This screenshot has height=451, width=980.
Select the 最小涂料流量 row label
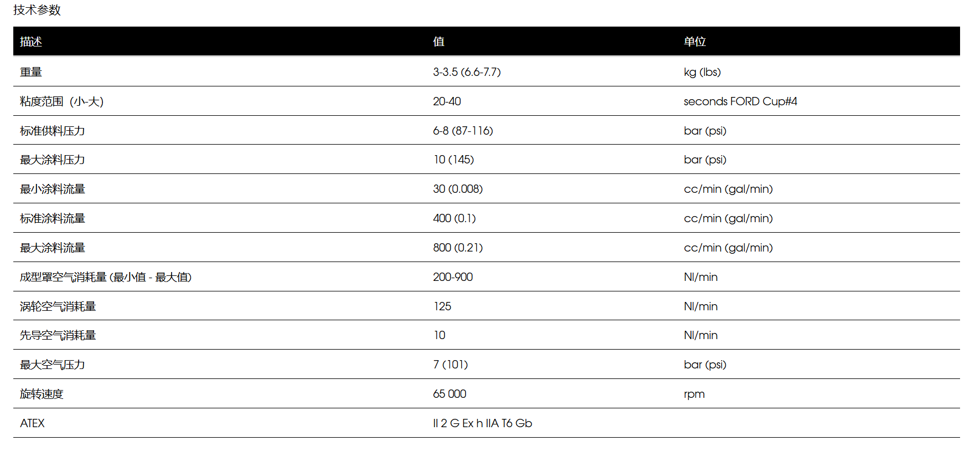coord(53,189)
